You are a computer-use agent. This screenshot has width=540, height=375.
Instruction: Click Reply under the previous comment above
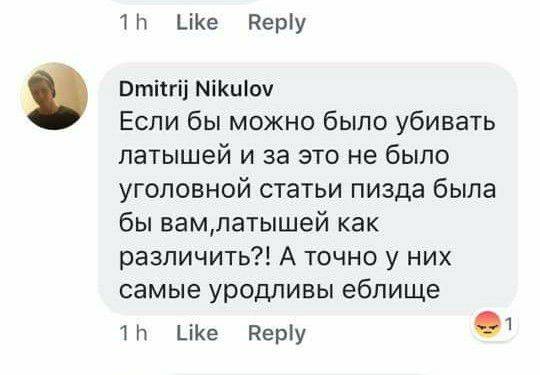click(x=277, y=23)
